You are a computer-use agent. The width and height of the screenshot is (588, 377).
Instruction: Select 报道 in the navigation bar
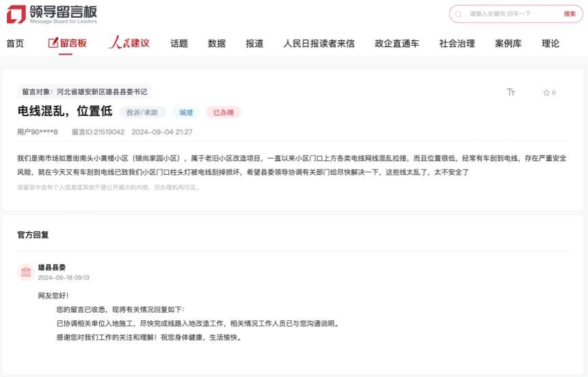click(254, 43)
